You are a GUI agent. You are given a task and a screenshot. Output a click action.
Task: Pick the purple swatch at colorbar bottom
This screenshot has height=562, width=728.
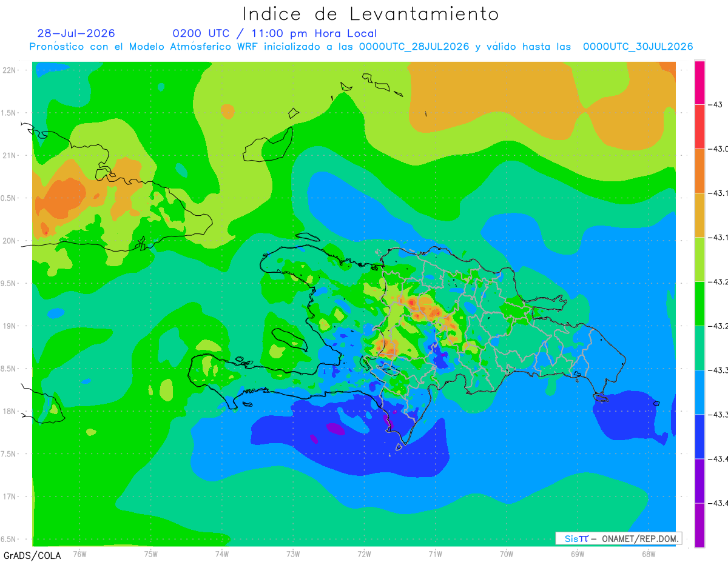pos(699,524)
